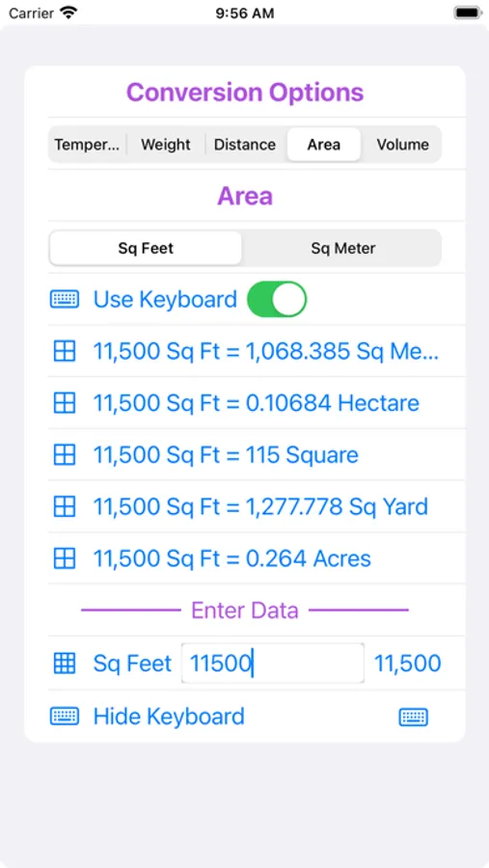Click keyboard icon left of Hide Keyboard
489x868 pixels.
click(x=65, y=717)
